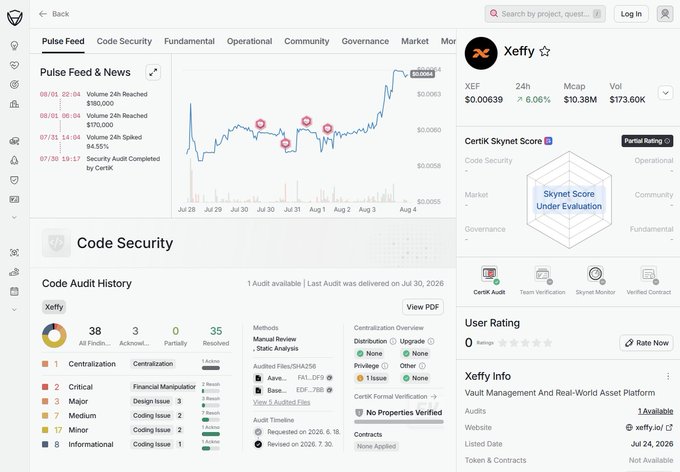The width and height of the screenshot is (680, 472).
Task: Favorite Xeffy with the star icon
Action: [x=545, y=52]
